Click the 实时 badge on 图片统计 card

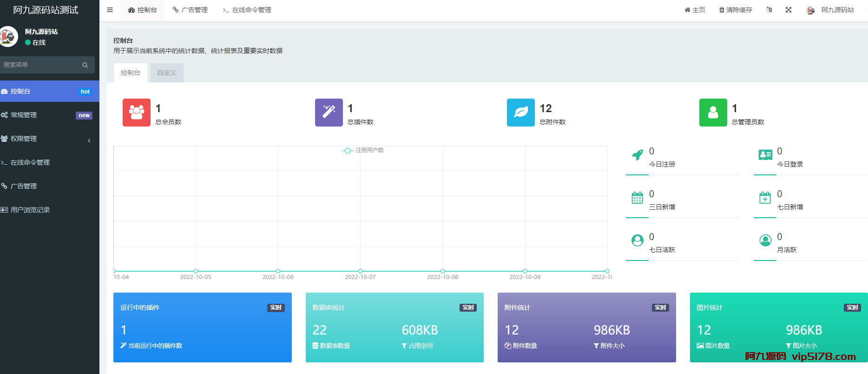852,307
